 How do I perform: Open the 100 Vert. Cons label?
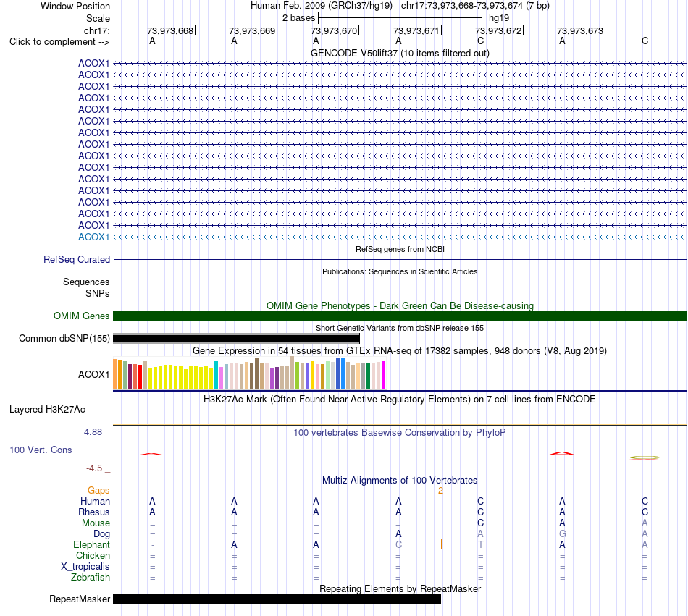pyautogui.click(x=41, y=450)
